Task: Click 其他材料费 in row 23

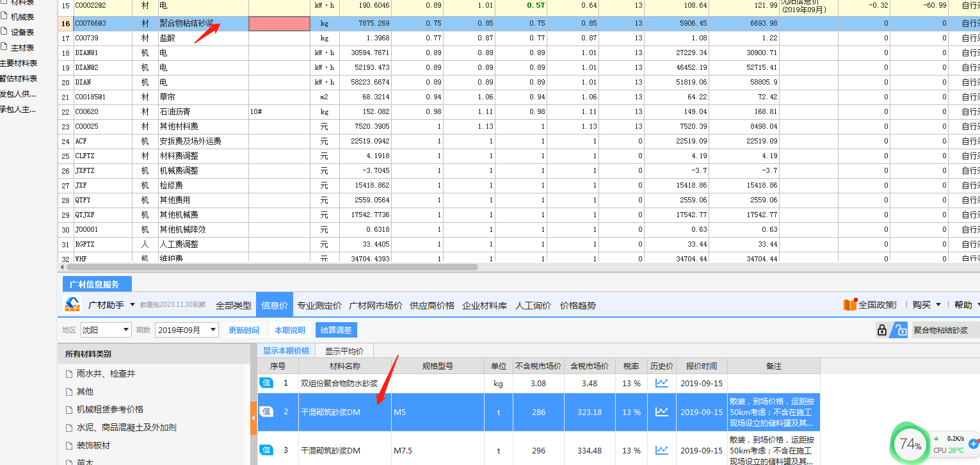Action: coord(204,127)
